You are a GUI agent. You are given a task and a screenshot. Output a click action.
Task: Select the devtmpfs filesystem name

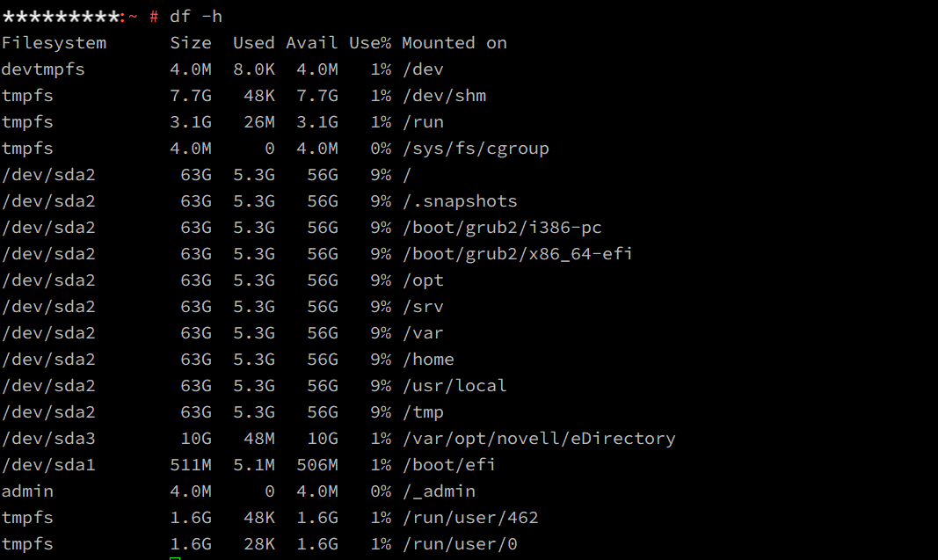pos(43,69)
